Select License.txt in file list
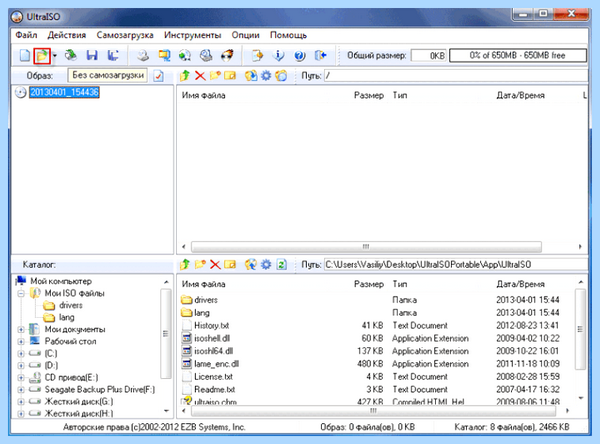This screenshot has width=600, height=444. tap(213, 377)
